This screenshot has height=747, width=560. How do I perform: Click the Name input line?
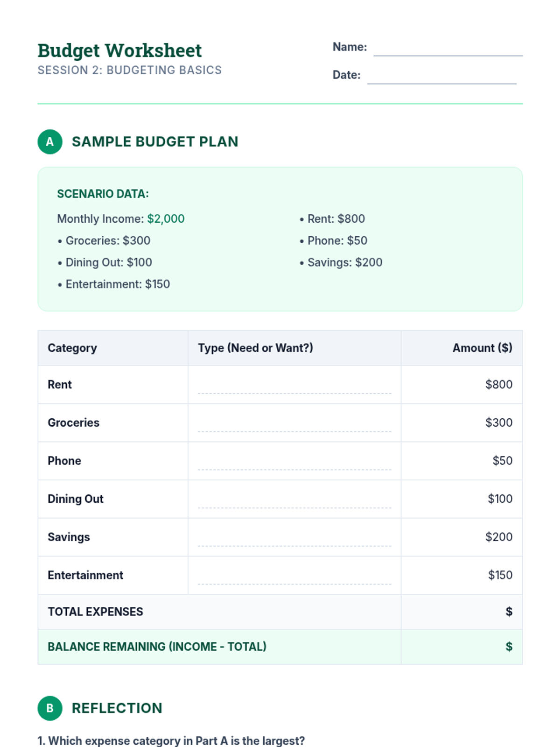pyautogui.click(x=448, y=49)
